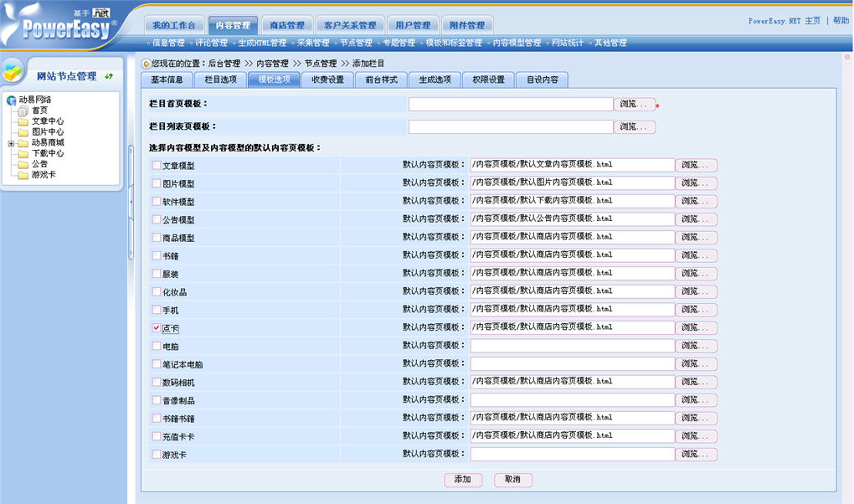The image size is (854, 504).
Task: Click the 栏目列表页模板 input field
Action: 511,127
